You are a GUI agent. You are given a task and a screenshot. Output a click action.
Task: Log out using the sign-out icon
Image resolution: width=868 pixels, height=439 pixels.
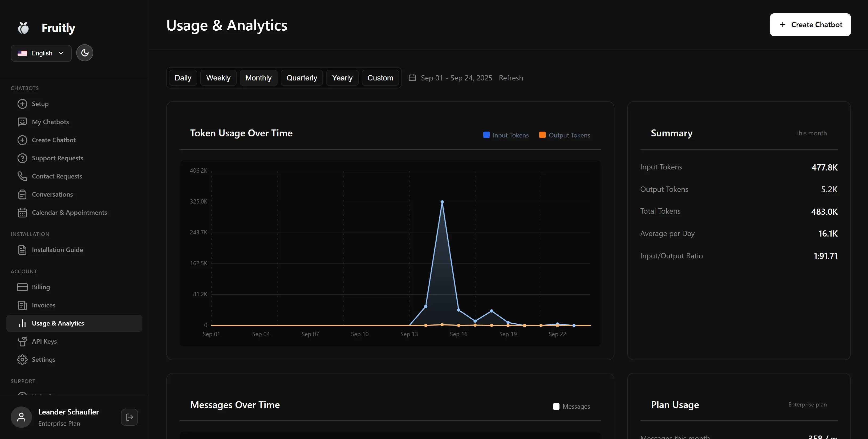[129, 417]
